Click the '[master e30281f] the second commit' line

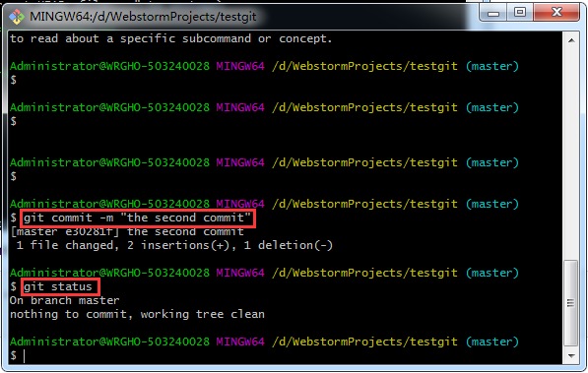pos(127,231)
